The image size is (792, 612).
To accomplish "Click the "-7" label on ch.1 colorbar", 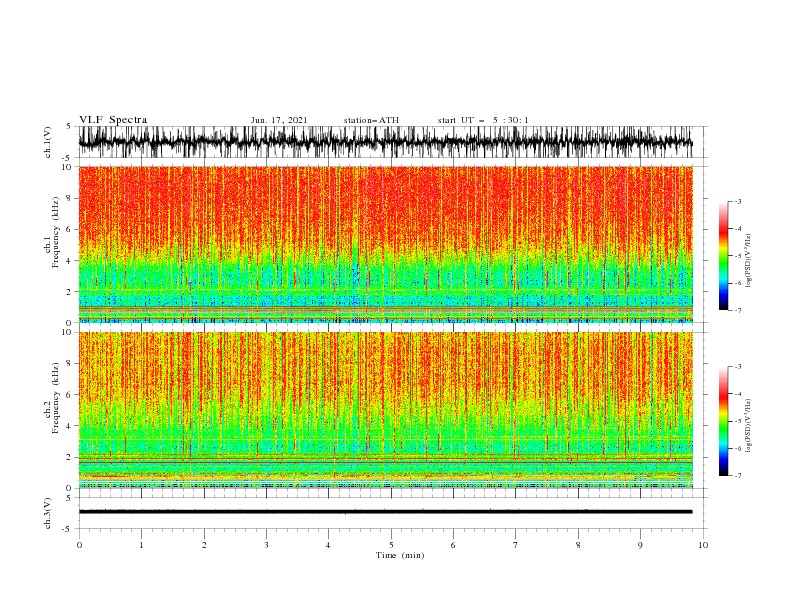I will click(x=738, y=311).
